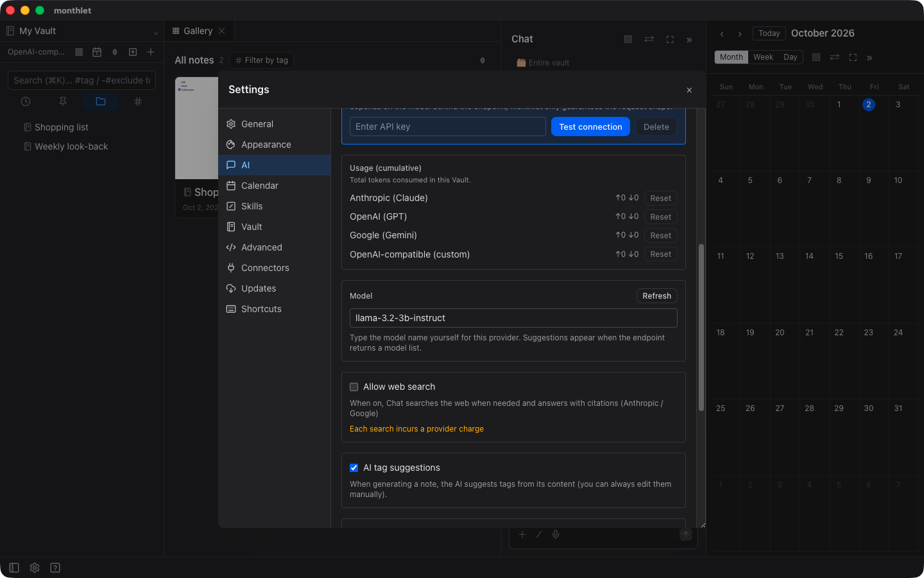The width and height of the screenshot is (924, 578).
Task: Refresh the model list
Action: point(656,295)
